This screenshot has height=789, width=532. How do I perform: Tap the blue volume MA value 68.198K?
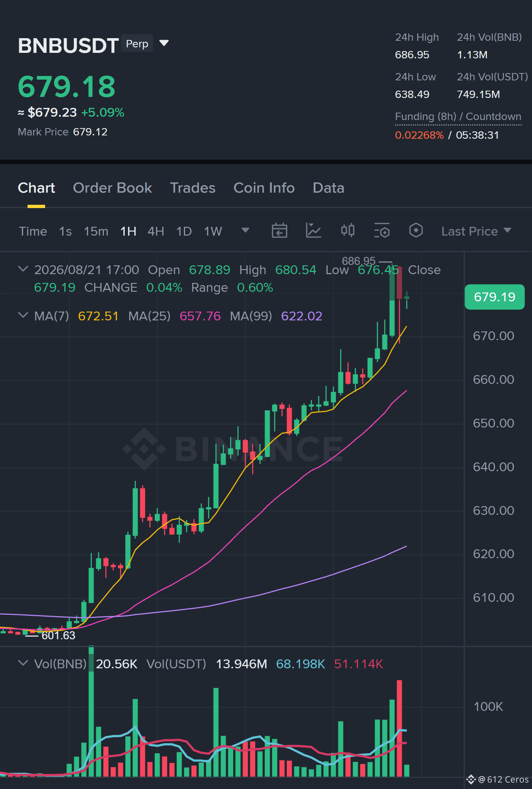[300, 664]
